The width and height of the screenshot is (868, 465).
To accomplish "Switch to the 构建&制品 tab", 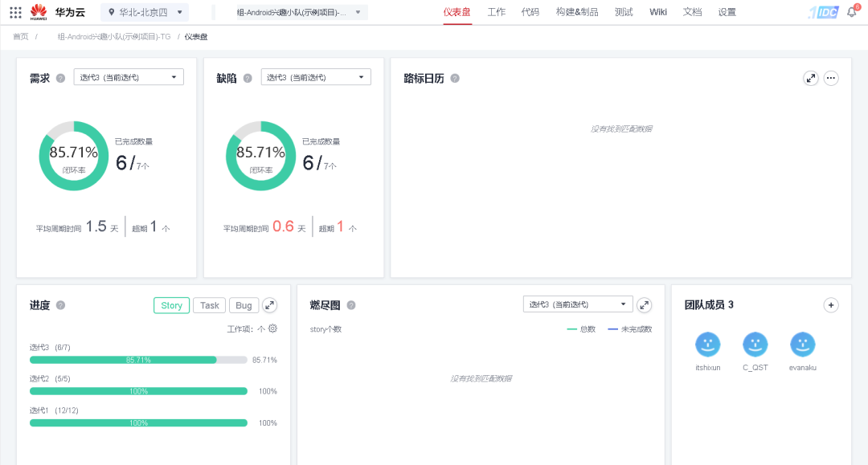I will pyautogui.click(x=577, y=12).
